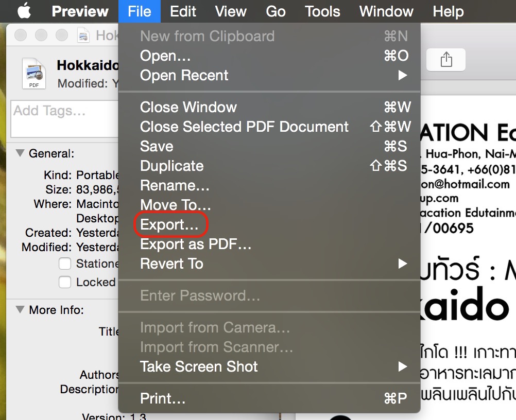
Task: Click the document proxy icon in title bar
Action: [x=83, y=36]
